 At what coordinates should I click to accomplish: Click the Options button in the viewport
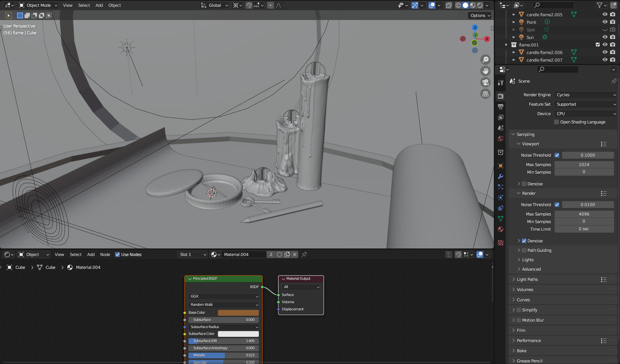click(x=479, y=15)
